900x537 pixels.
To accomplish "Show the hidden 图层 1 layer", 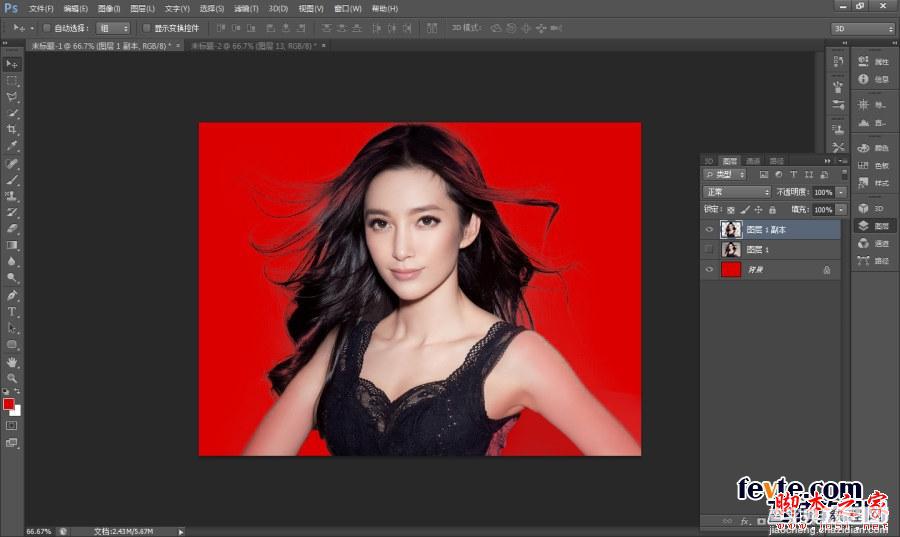I will [709, 249].
